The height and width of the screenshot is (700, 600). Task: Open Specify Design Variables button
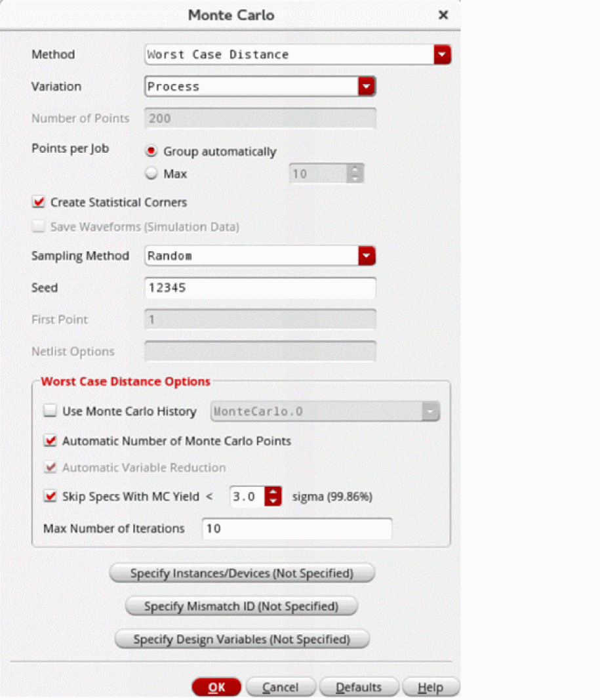tap(242, 639)
